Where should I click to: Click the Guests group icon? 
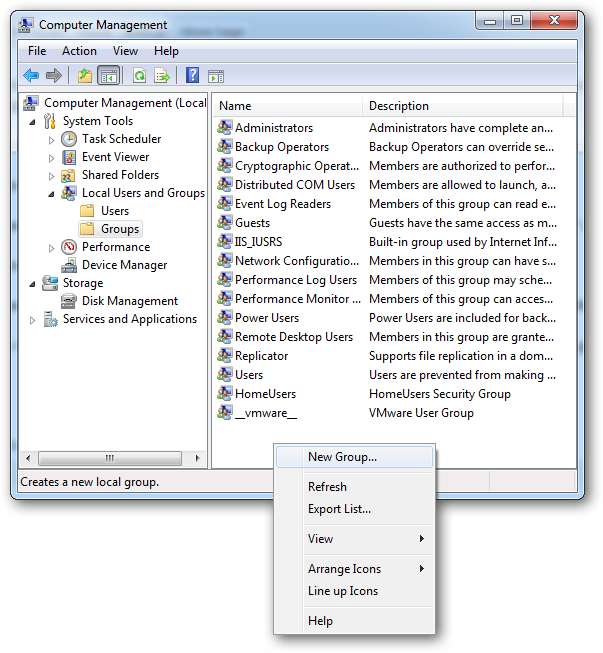click(225, 222)
